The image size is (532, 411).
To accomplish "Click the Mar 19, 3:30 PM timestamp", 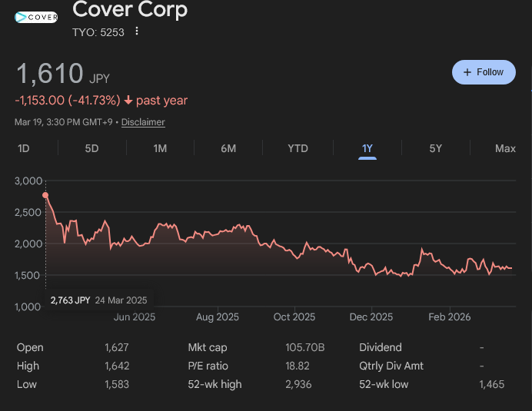I will click(x=64, y=122).
